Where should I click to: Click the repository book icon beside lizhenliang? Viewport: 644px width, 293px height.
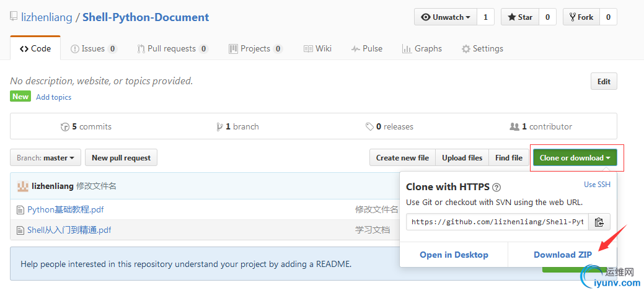coord(14,17)
